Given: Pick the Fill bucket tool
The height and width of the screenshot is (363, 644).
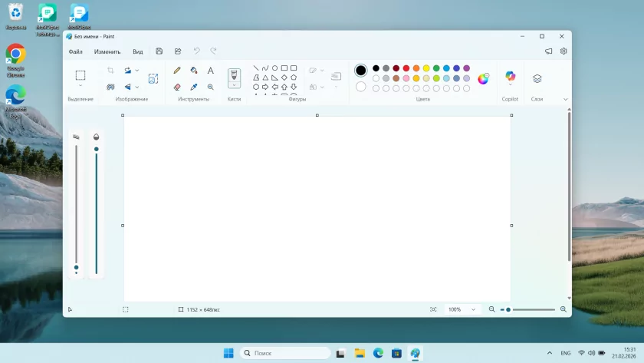Looking at the screenshot, I should click(194, 70).
